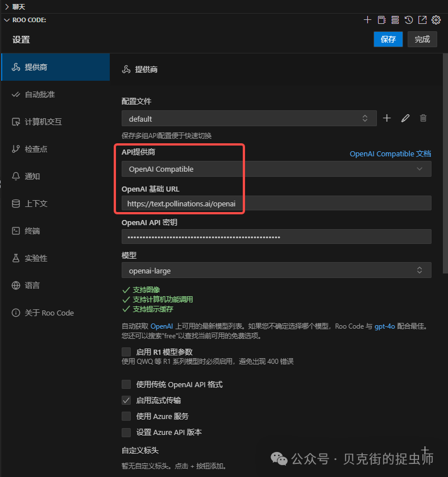
Task: Open the 通知 settings tab
Action: click(x=56, y=176)
